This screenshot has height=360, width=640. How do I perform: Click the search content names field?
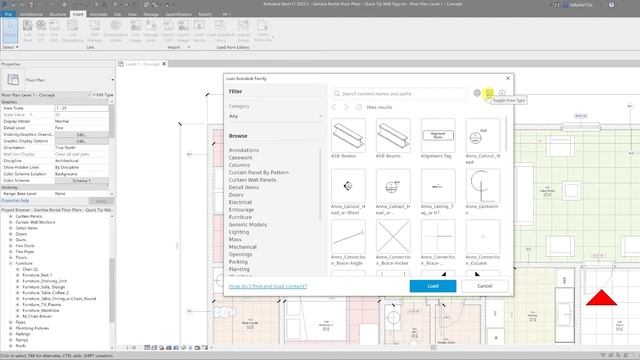[399, 93]
